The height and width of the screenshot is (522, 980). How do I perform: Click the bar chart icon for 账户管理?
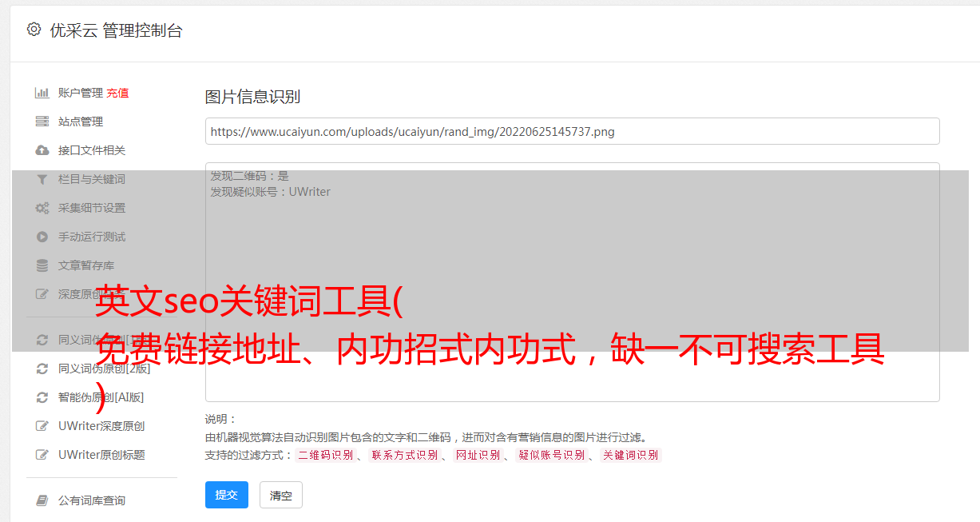pos(42,93)
